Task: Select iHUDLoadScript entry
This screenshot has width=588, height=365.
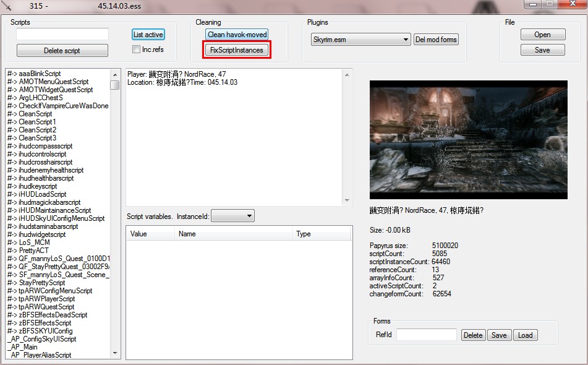Action: [x=36, y=194]
